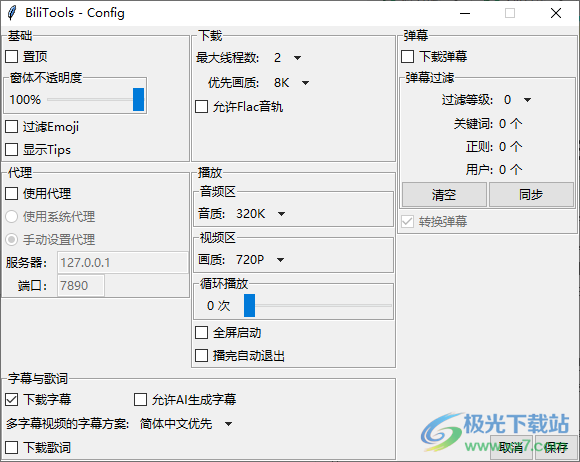The image size is (580, 462).
Task: Click the 正则 count value
Action: 510,147
